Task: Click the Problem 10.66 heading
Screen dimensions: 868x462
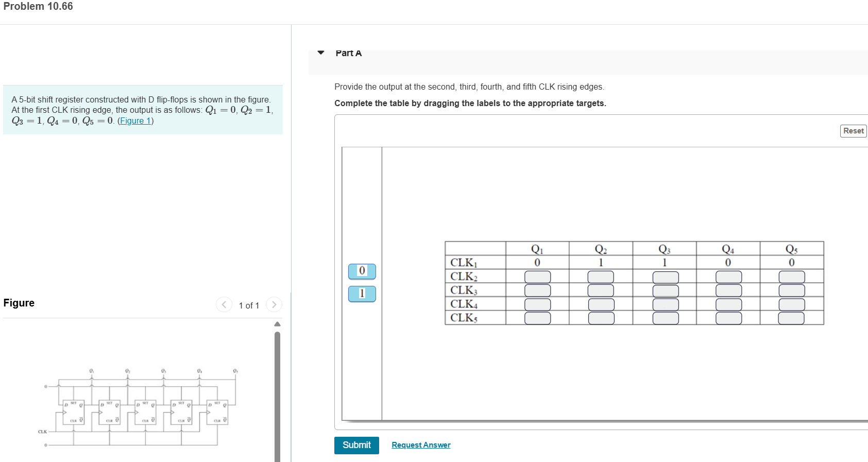Action: tap(38, 6)
